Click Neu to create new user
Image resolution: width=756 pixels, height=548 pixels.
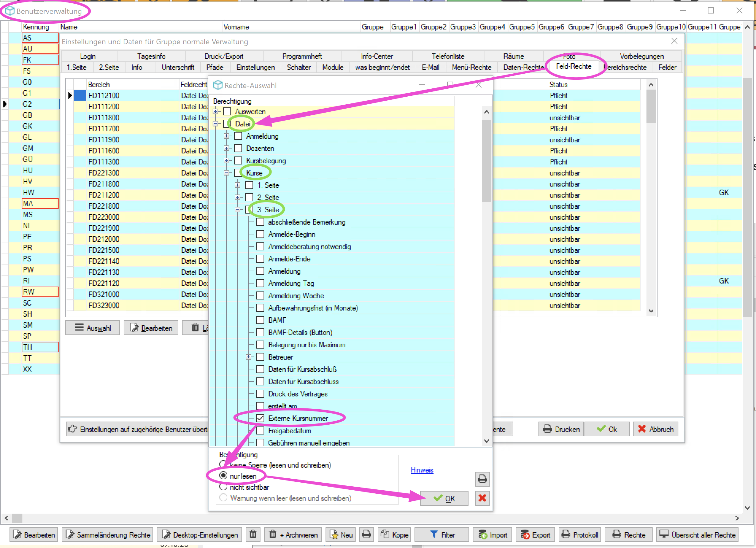click(x=341, y=534)
